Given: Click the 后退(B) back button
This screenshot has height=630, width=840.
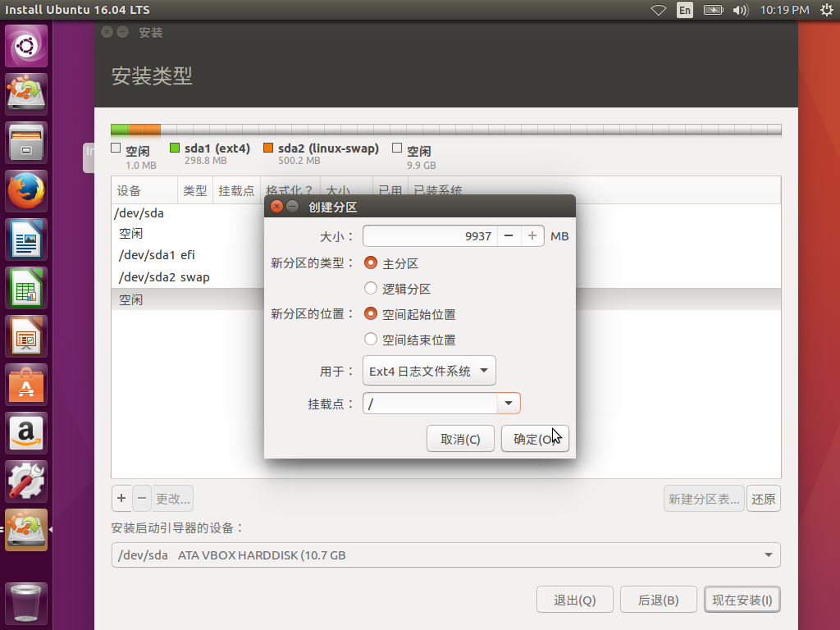Looking at the screenshot, I should click(659, 600).
